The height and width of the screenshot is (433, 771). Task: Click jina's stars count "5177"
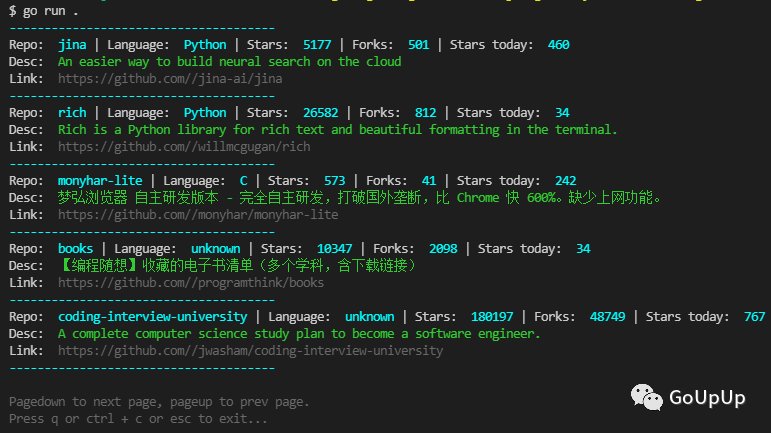(x=317, y=45)
